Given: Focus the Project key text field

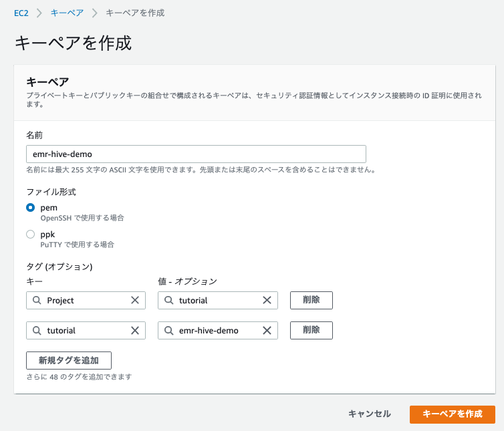Looking at the screenshot, I should coord(86,300).
